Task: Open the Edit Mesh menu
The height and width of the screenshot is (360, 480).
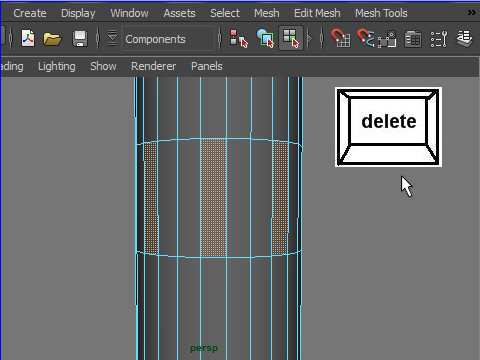Action: click(317, 13)
